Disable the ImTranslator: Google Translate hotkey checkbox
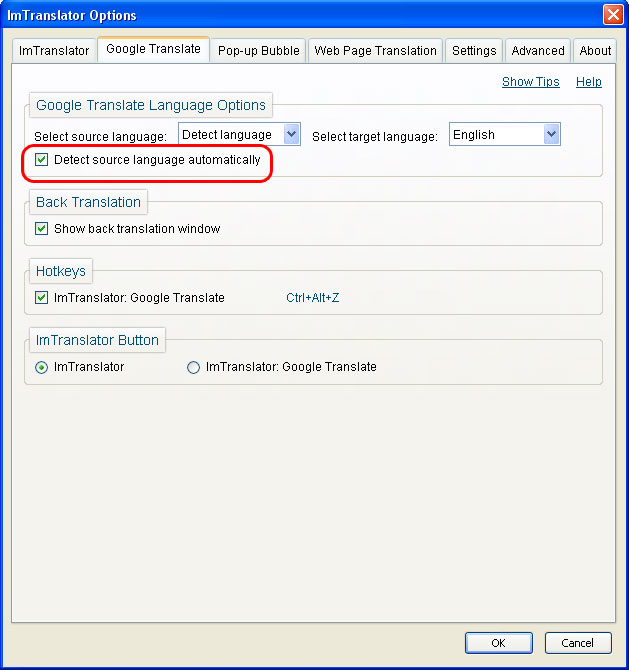 [x=42, y=298]
